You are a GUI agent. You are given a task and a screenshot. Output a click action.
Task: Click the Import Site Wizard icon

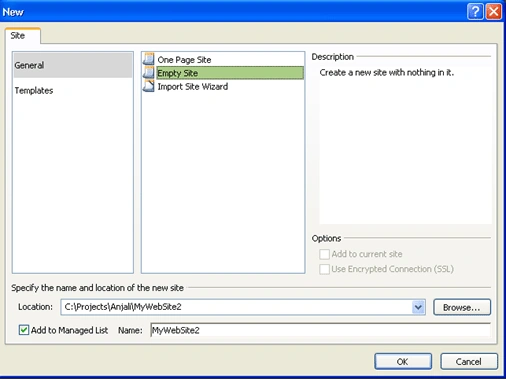click(149, 86)
